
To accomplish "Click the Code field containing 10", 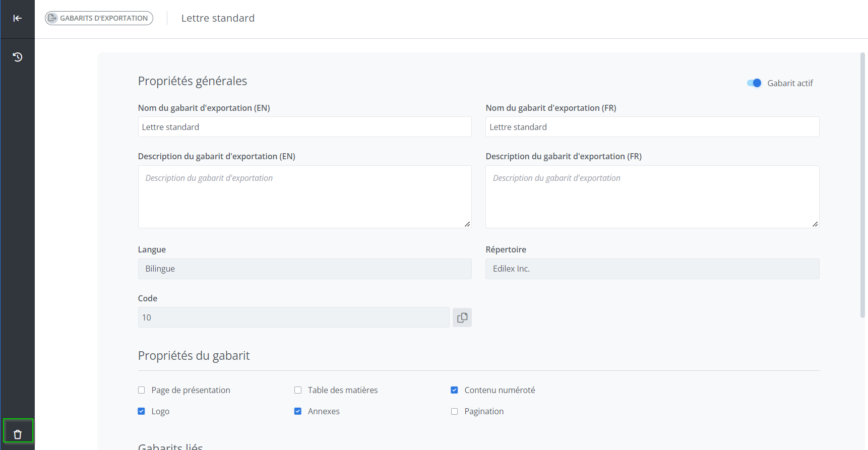I will [293, 317].
